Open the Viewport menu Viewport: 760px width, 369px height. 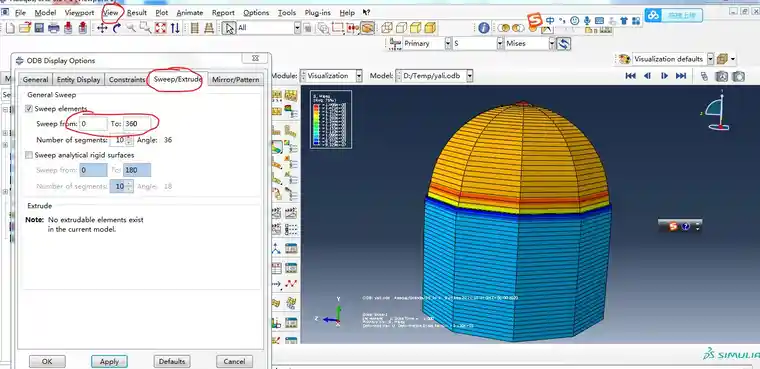79,13
